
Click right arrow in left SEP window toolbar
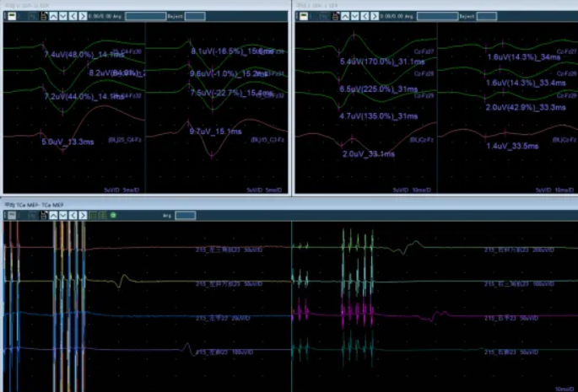(x=83, y=16)
